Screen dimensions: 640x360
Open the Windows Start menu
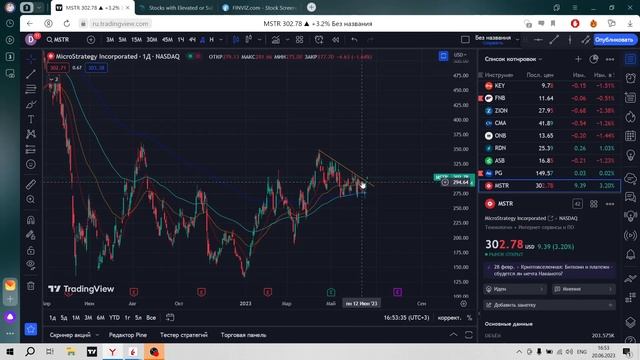pos(10,351)
